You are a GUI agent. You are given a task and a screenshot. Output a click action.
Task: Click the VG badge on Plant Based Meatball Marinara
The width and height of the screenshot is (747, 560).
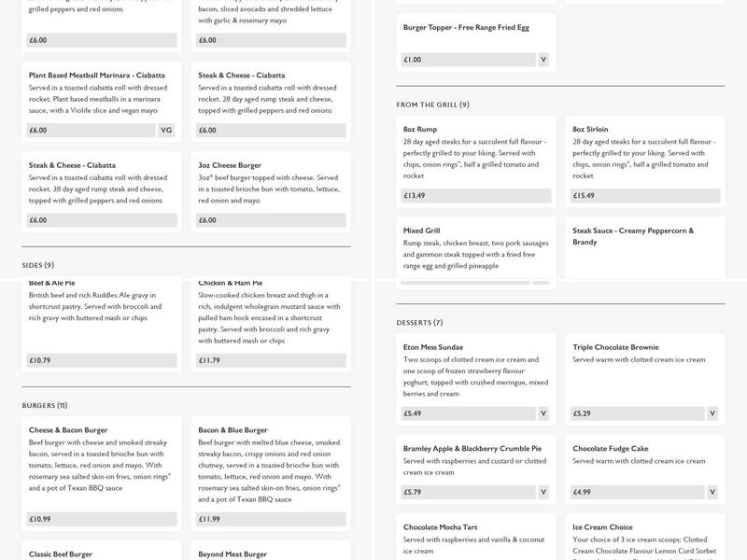pyautogui.click(x=166, y=131)
